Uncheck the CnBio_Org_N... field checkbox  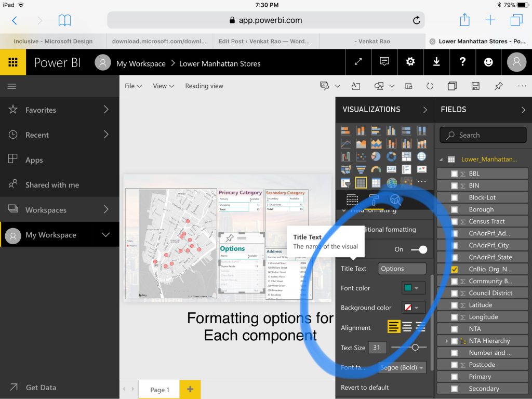click(x=455, y=269)
